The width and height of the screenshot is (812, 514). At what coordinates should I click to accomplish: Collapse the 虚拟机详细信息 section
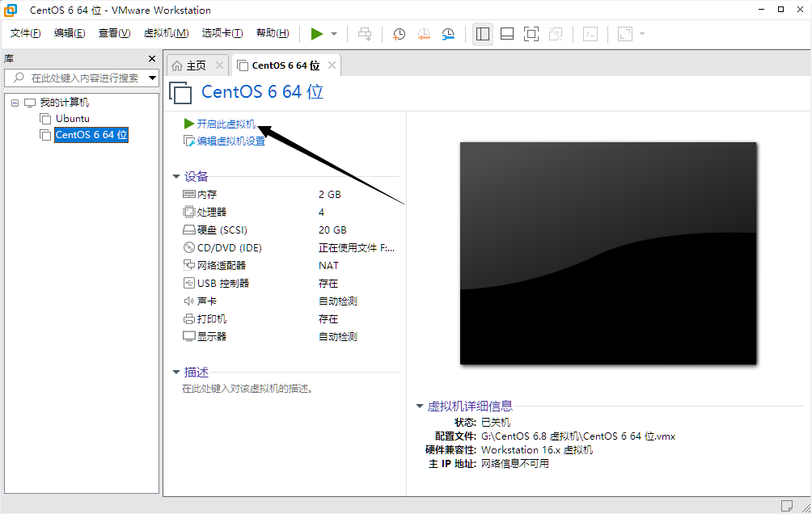pyautogui.click(x=420, y=407)
